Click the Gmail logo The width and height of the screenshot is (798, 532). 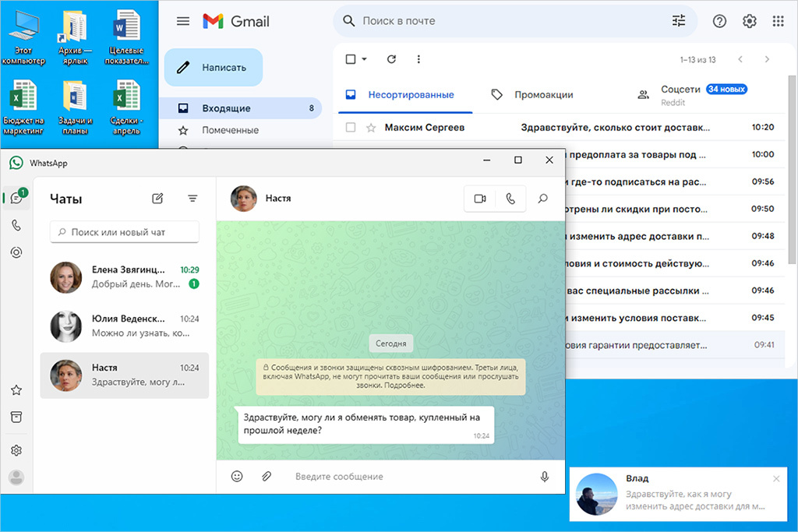coord(236,21)
